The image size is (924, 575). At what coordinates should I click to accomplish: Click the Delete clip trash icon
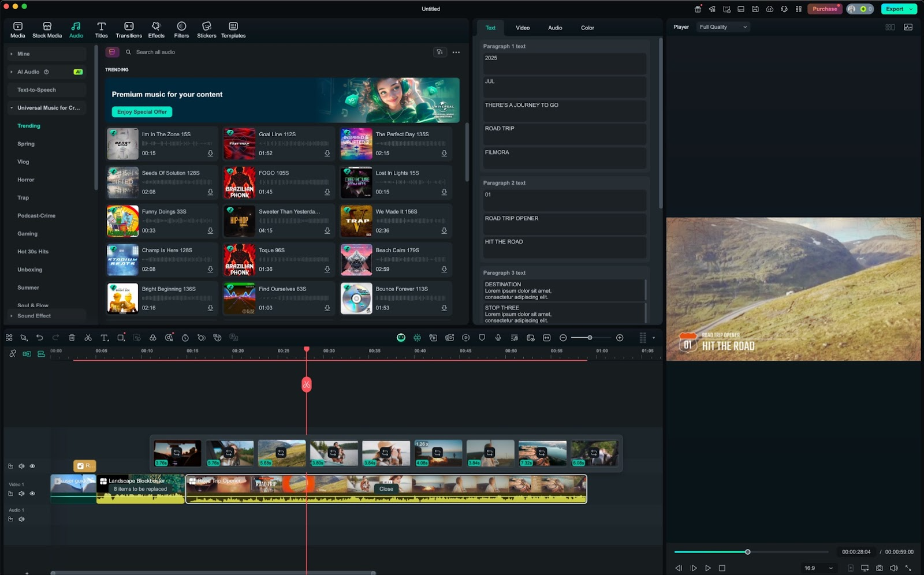click(x=71, y=337)
